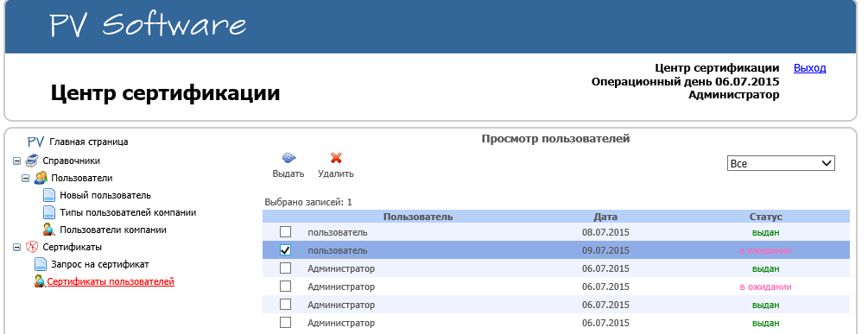
Task: Check the first пользователь row dated 08.07.2015
Action: (285, 232)
